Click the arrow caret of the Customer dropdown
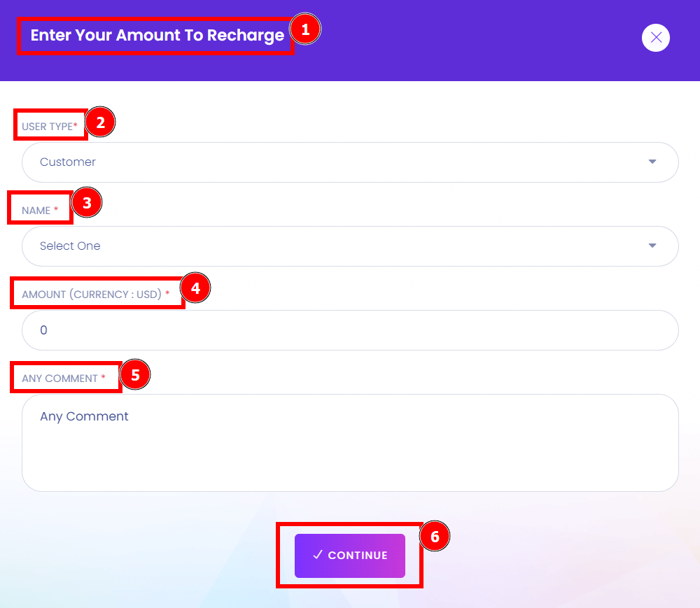The width and height of the screenshot is (700, 608). pos(652,162)
